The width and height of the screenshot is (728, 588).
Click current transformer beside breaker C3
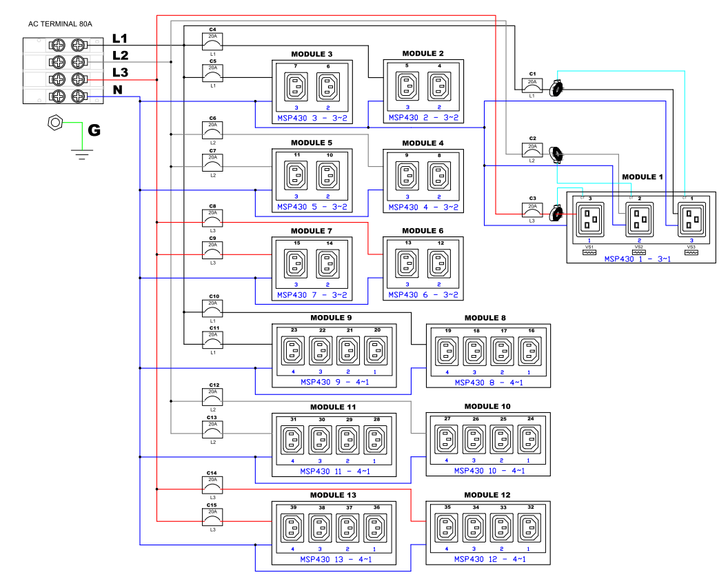[557, 215]
